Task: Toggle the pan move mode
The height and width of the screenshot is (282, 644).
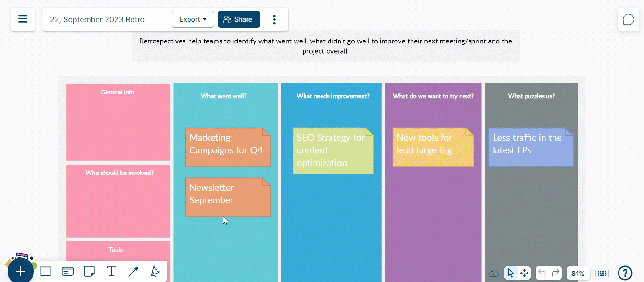Action: click(x=524, y=273)
